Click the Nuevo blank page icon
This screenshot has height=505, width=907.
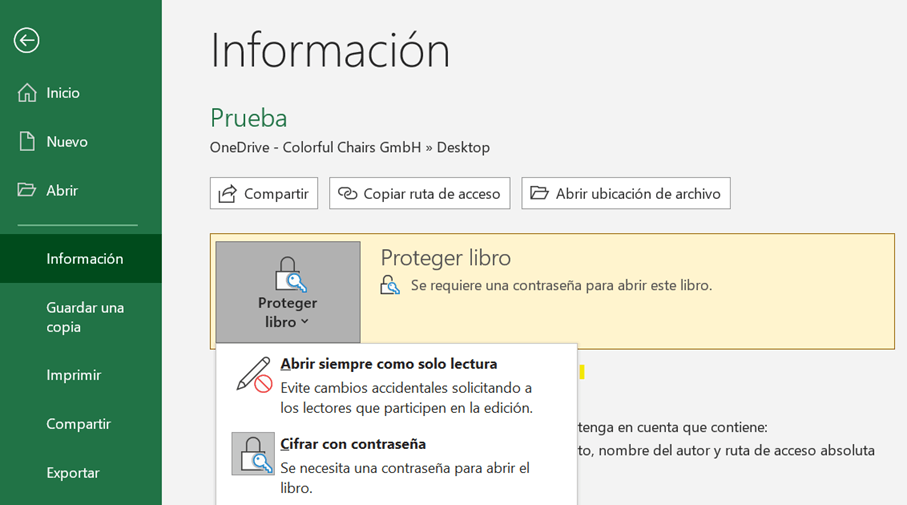click(x=27, y=141)
